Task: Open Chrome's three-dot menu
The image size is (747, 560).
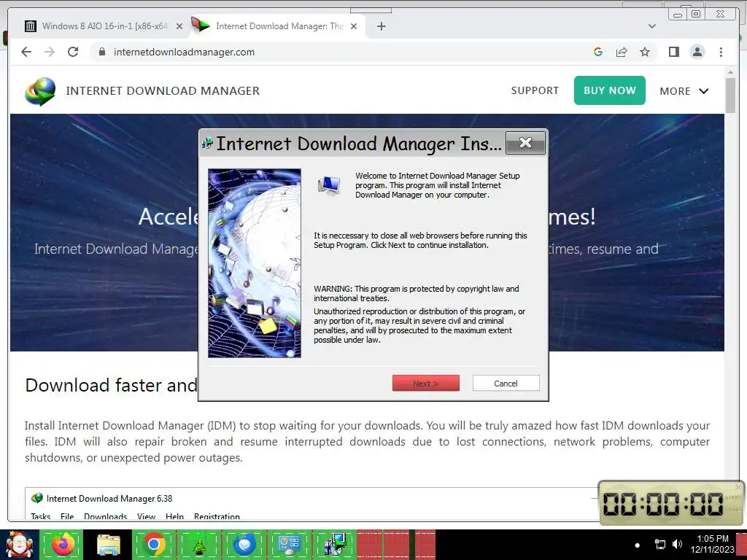Action: (721, 52)
